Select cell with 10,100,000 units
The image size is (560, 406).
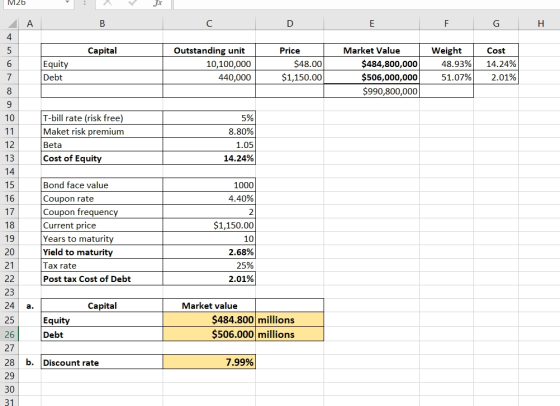pyautogui.click(x=209, y=64)
